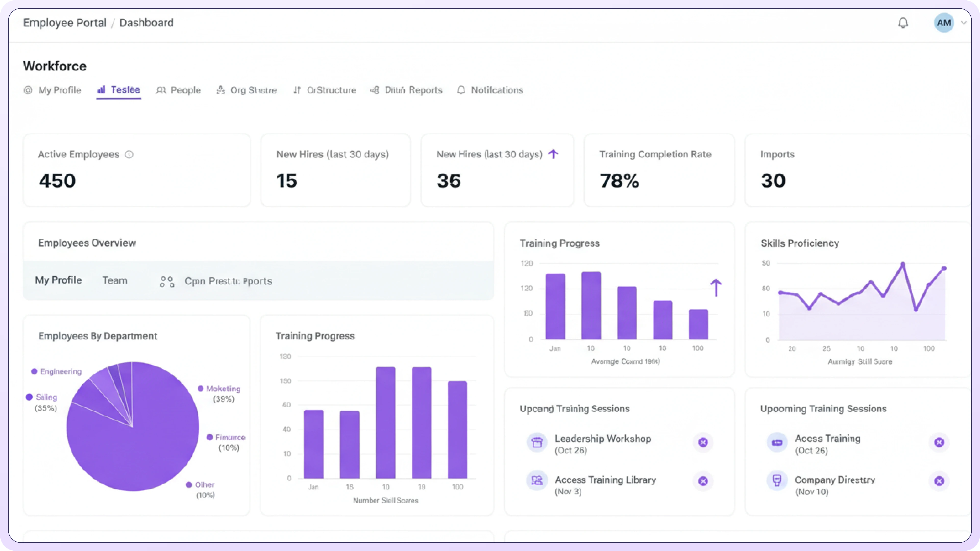Dismiss the Access Training (Oct 26) entry
The width and height of the screenshot is (980, 551).
(939, 442)
